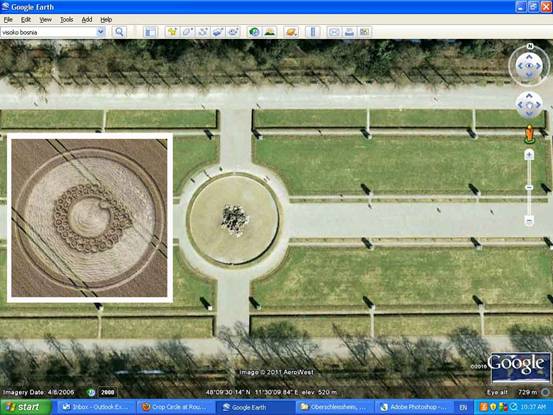Click the move-left arrow on move joystick
The image size is (553, 415).
coord(520,105)
